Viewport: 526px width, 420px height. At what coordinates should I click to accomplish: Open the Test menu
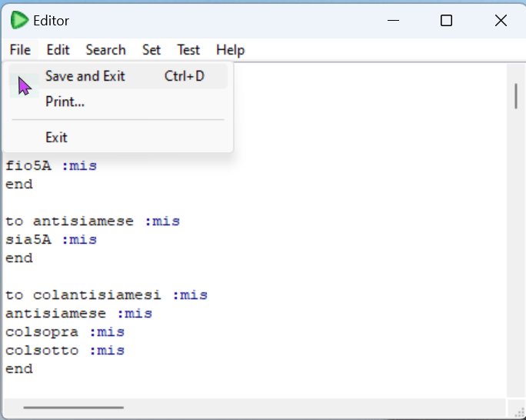(x=188, y=50)
